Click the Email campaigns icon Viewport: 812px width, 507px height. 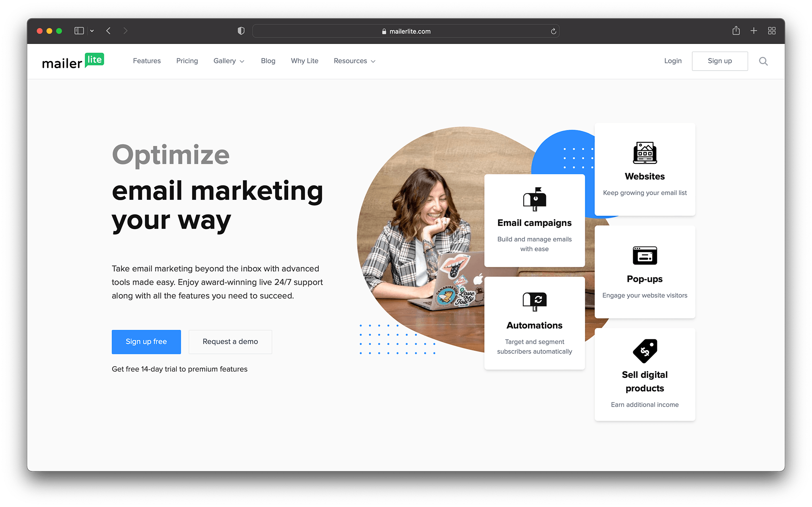pyautogui.click(x=533, y=198)
